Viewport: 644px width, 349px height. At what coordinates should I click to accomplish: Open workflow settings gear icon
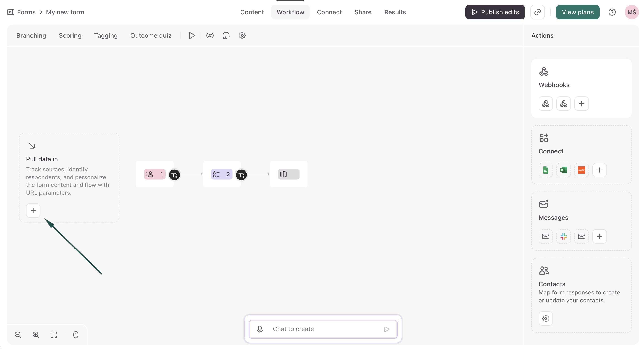tap(242, 35)
